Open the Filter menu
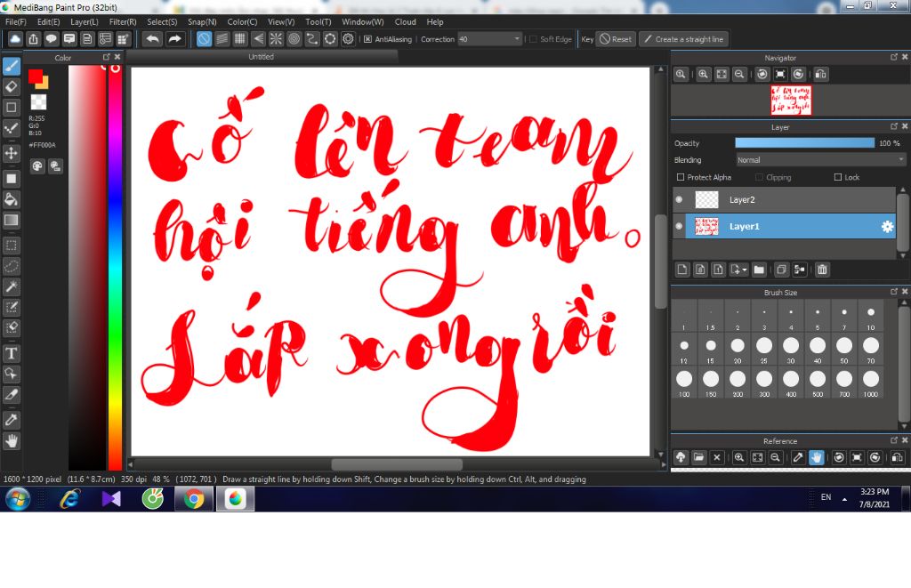The width and height of the screenshot is (911, 588). point(123,21)
